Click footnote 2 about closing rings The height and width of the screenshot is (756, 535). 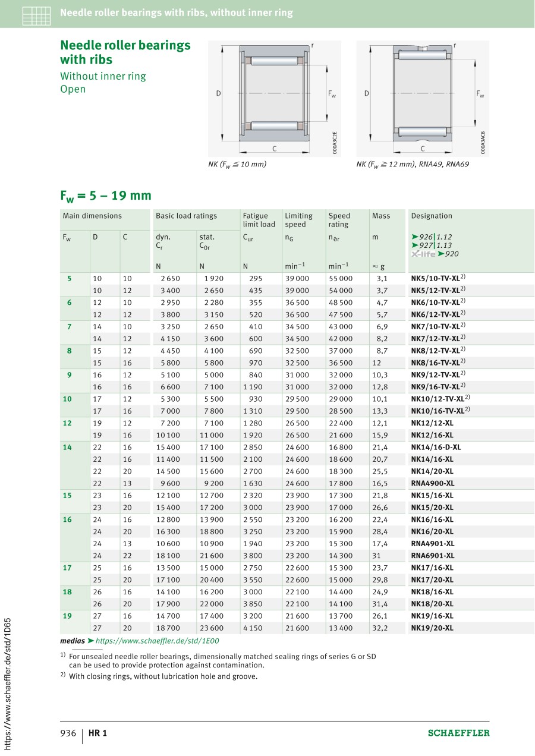tap(159, 676)
